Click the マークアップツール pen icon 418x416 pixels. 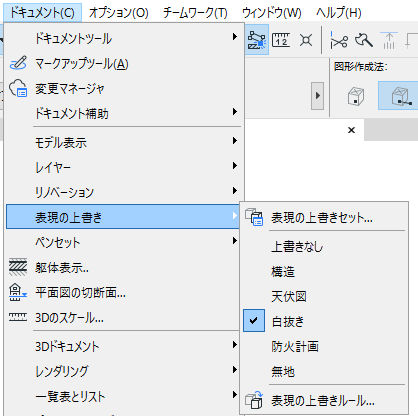coord(18,63)
